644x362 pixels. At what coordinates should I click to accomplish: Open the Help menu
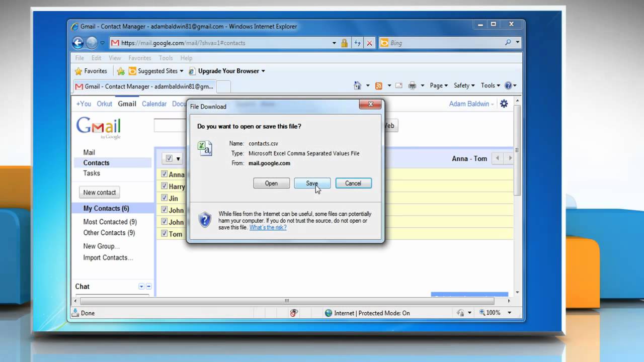[186, 58]
